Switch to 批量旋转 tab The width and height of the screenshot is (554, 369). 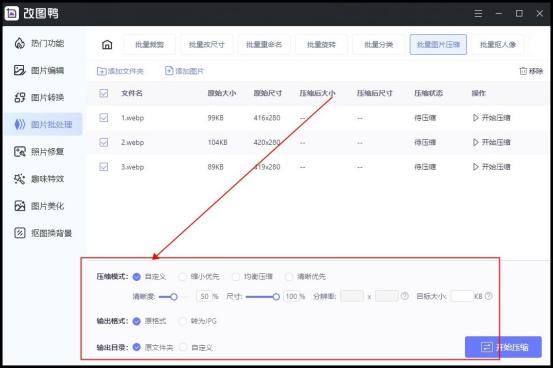click(x=321, y=45)
